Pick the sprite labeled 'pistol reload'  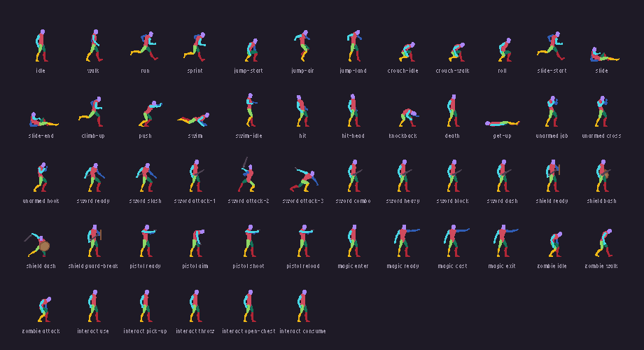tap(306, 241)
